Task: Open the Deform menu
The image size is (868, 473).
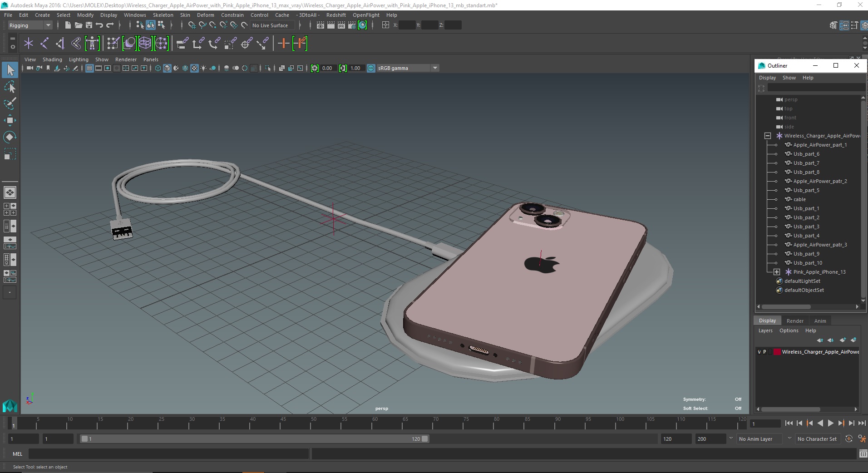Action: point(205,15)
